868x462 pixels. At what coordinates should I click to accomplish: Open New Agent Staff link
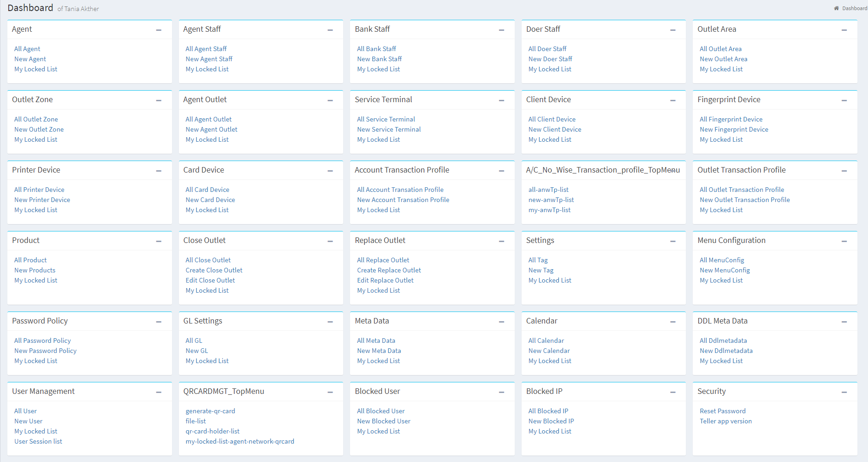[209, 59]
